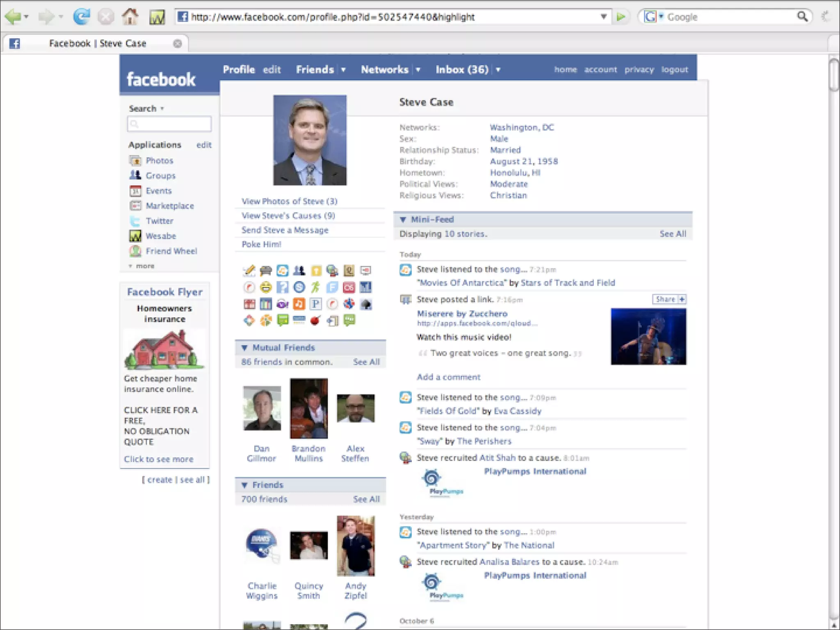This screenshot has width=840, height=630.
Task: Click the orange music note app icon
Action: pyautogui.click(x=299, y=304)
